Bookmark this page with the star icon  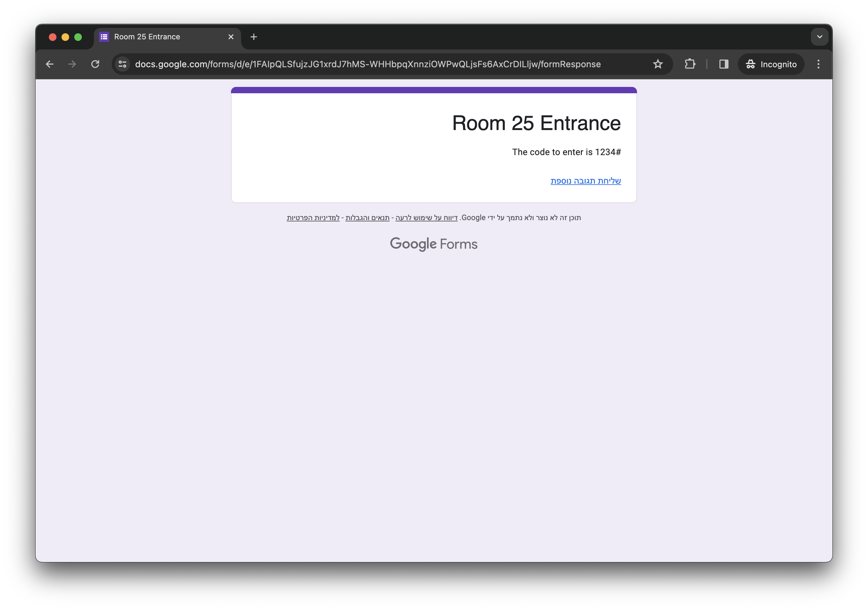coord(658,64)
